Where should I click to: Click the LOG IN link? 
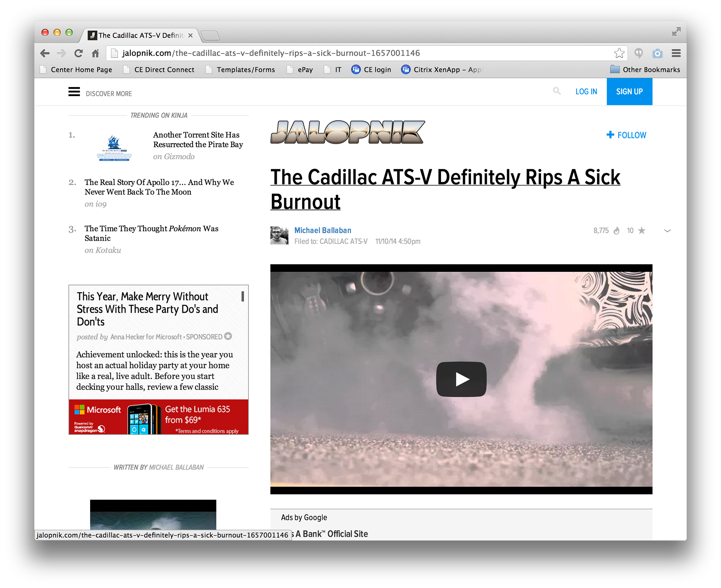tap(586, 92)
